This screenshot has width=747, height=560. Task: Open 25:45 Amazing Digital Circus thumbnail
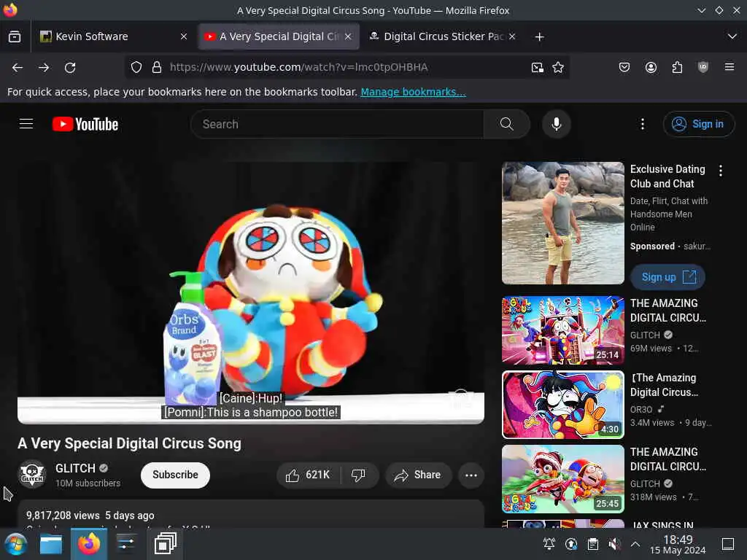tap(563, 479)
